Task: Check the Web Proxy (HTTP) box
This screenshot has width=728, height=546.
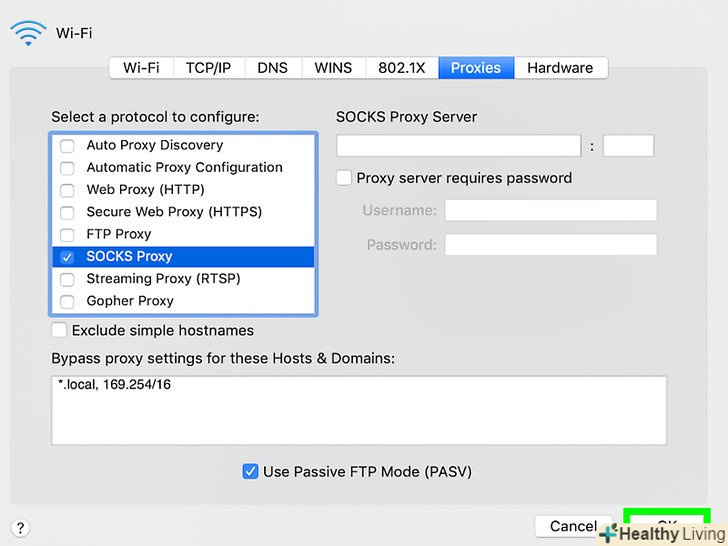Action: coord(68,190)
